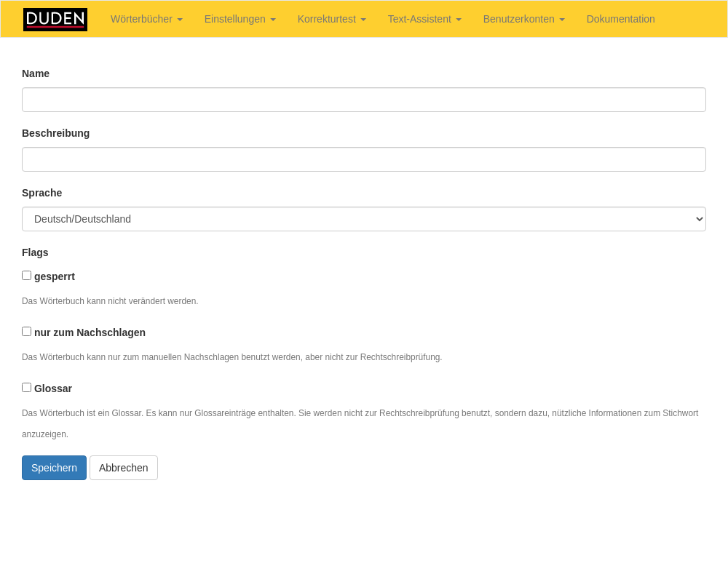Enable the gesperrt checkbox
Screen dimensions: 728x582
[x=27, y=276]
